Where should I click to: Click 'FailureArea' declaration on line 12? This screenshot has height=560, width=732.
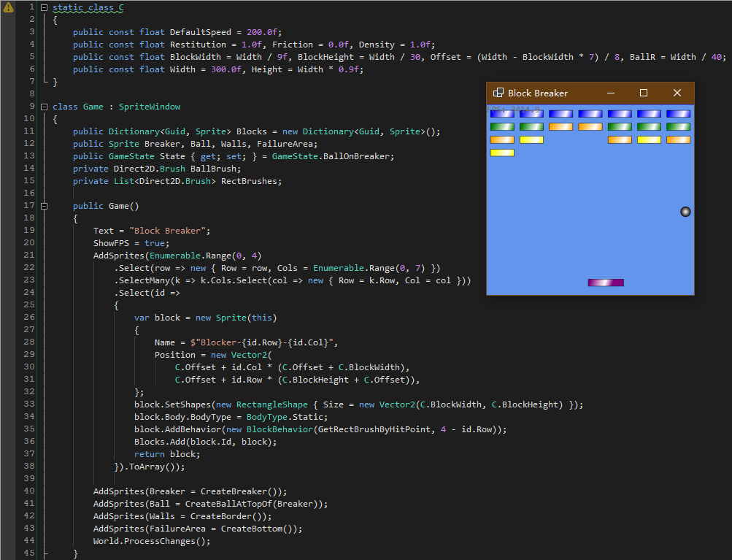(x=285, y=145)
